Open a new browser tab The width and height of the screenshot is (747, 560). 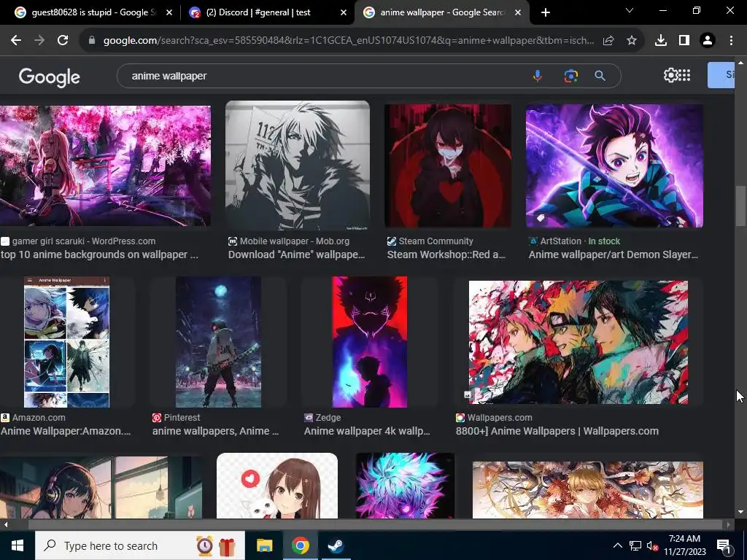(x=546, y=12)
